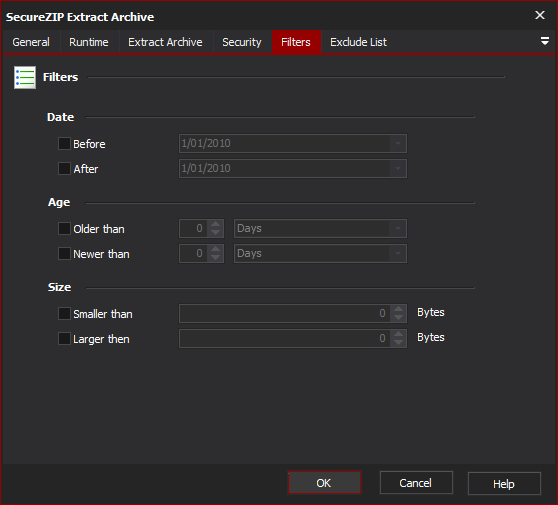Expand the Older than Days unit dropdown
Image resolution: width=558 pixels, height=505 pixels.
point(398,228)
